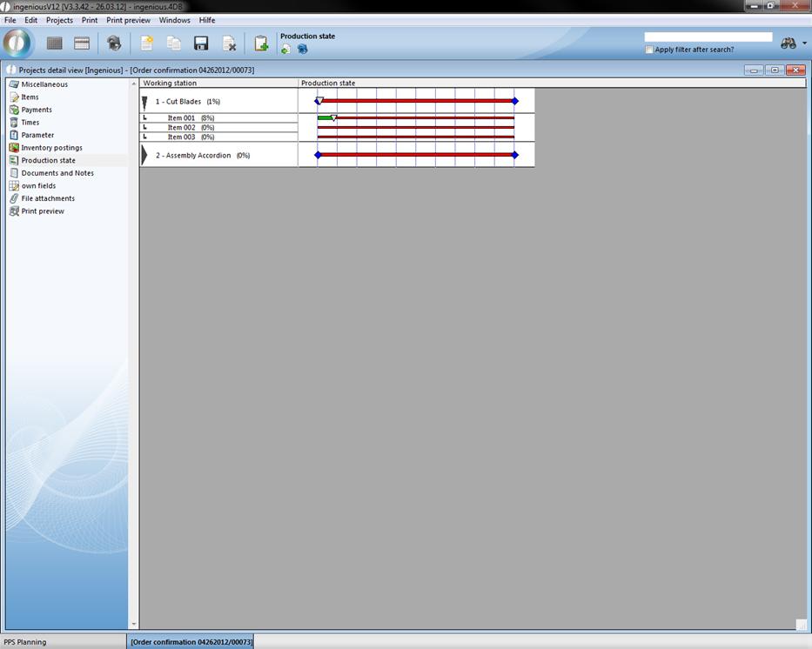Open the binoculars search icon
This screenshot has width=812, height=649.
[x=788, y=43]
